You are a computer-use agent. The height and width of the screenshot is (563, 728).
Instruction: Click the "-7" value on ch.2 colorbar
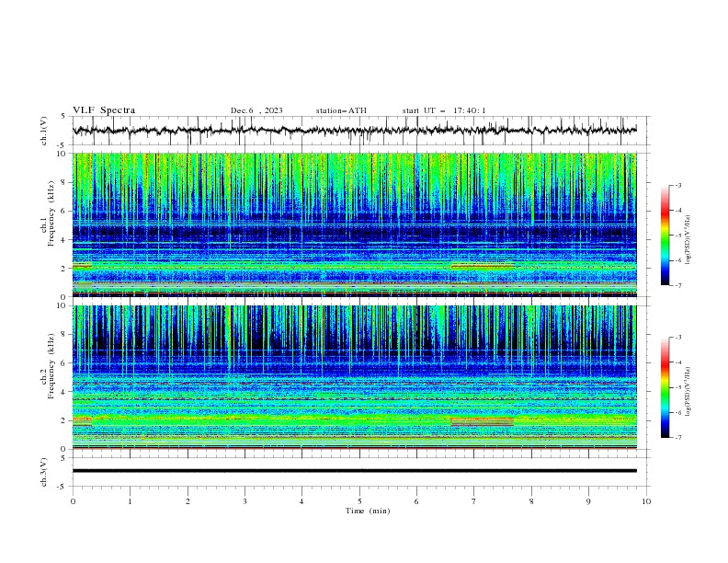(678, 437)
